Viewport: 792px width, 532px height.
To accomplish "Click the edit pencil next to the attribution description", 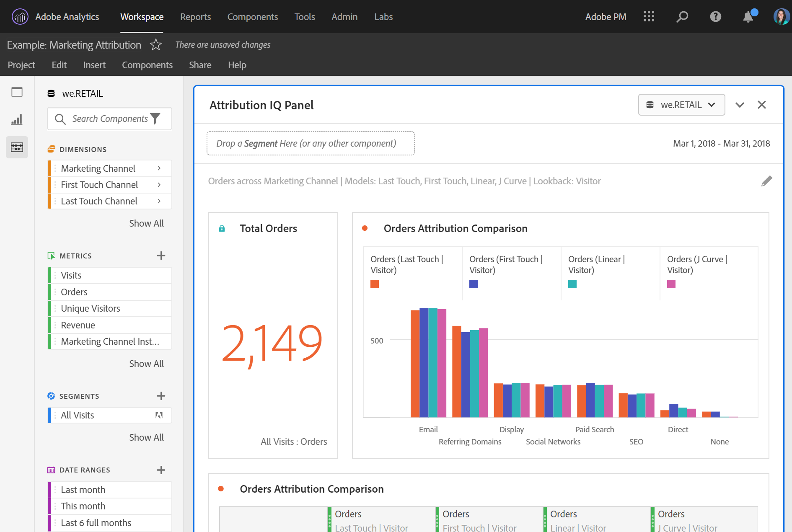I will (x=767, y=181).
